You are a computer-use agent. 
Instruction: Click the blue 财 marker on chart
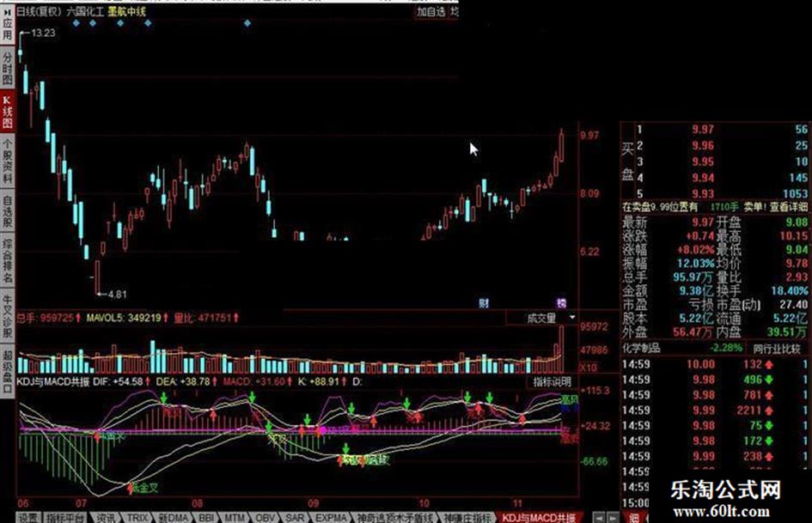click(x=484, y=303)
